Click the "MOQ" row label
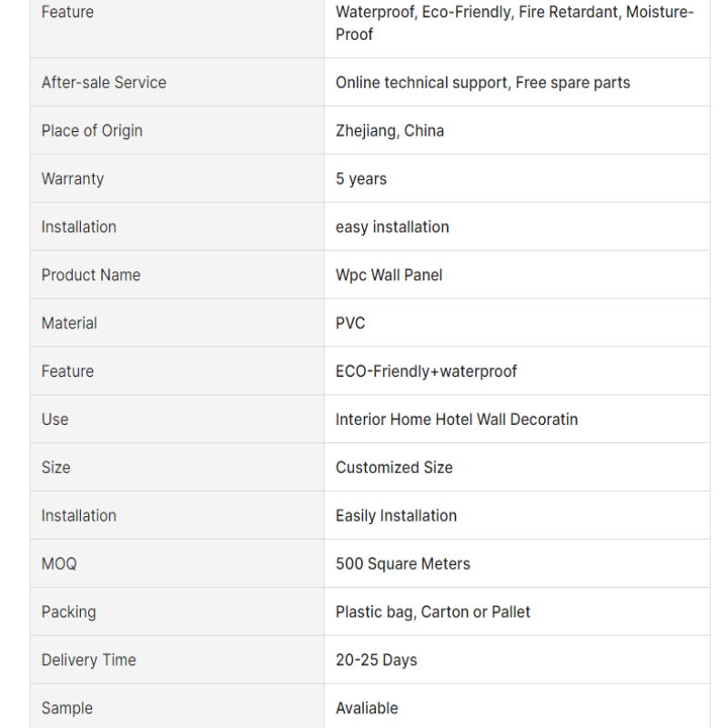 click(59, 564)
